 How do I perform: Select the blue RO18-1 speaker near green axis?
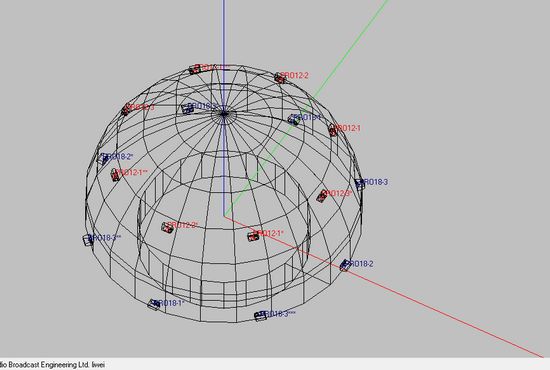pyautogui.click(x=294, y=120)
